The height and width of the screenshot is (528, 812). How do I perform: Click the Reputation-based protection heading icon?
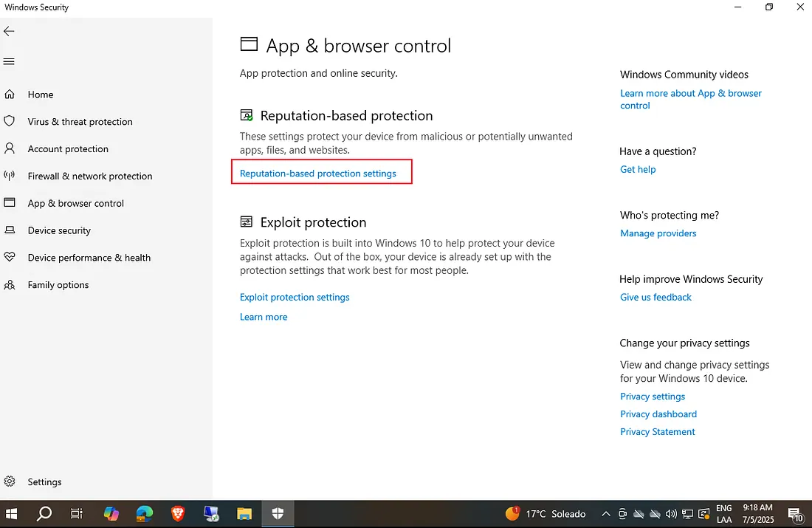tap(247, 115)
